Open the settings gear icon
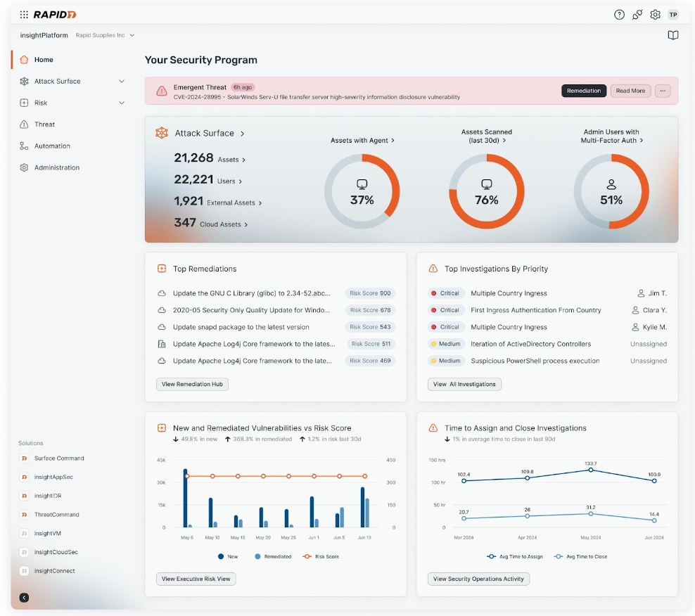Screen dimensions: 695x616 click(655, 15)
